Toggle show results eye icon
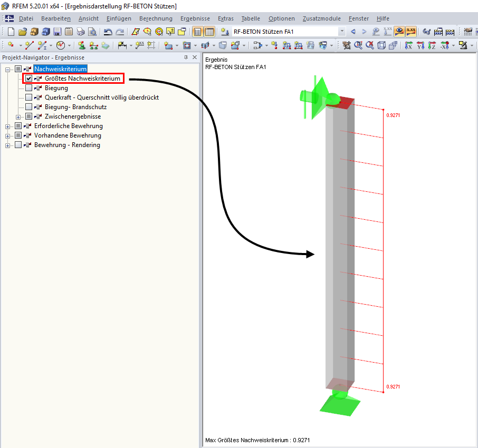This screenshot has width=478, height=448. [x=399, y=32]
